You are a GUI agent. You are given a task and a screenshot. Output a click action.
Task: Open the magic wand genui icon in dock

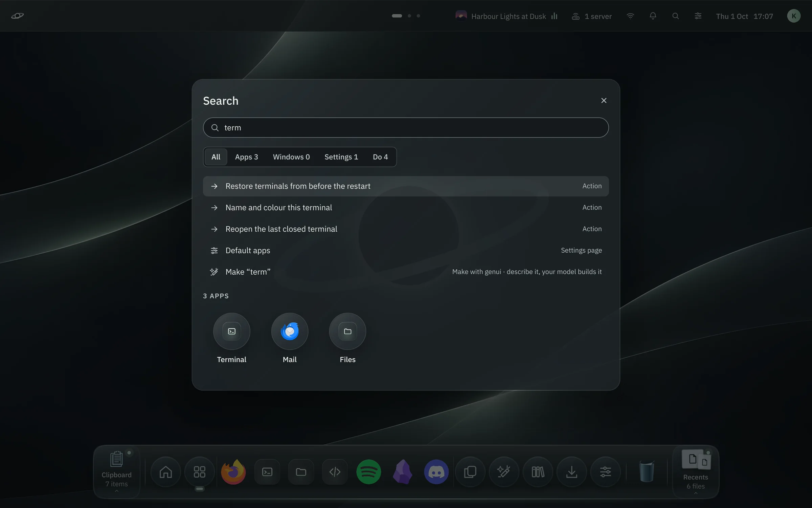504,471
